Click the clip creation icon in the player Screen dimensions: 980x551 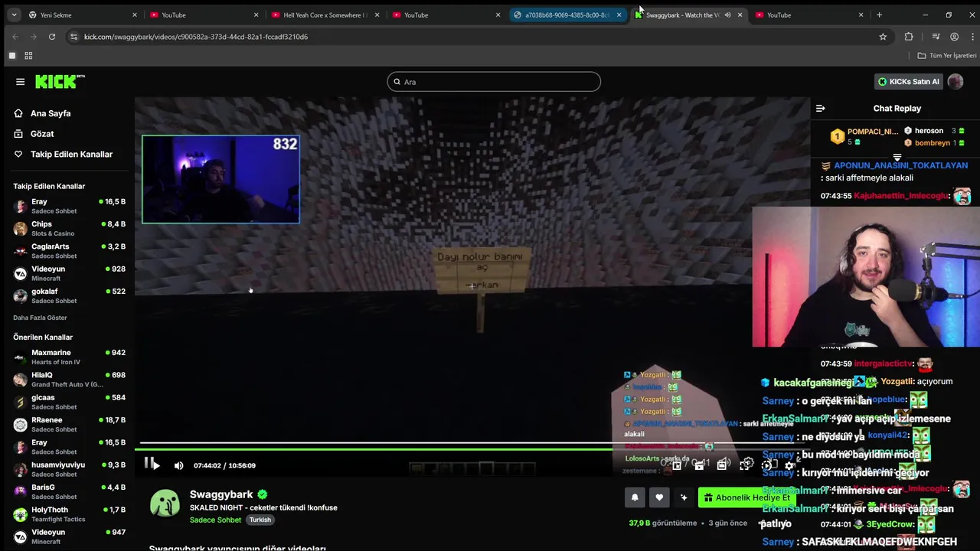pyautogui.click(x=699, y=465)
